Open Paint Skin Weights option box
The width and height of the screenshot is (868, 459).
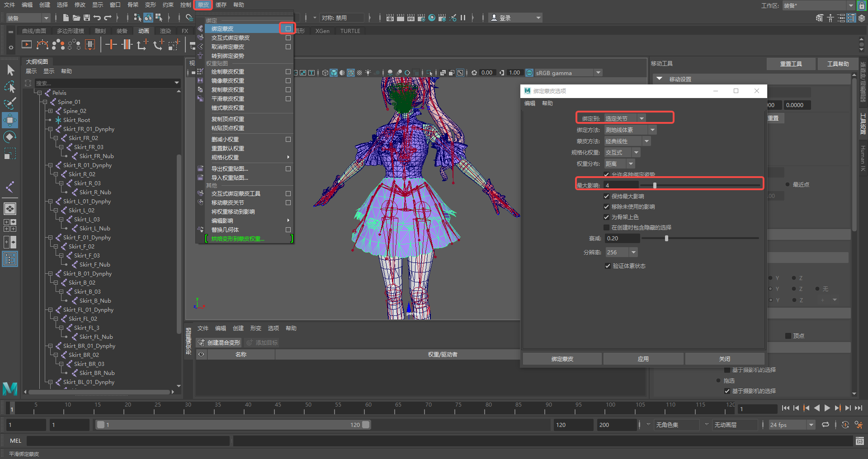[288, 71]
